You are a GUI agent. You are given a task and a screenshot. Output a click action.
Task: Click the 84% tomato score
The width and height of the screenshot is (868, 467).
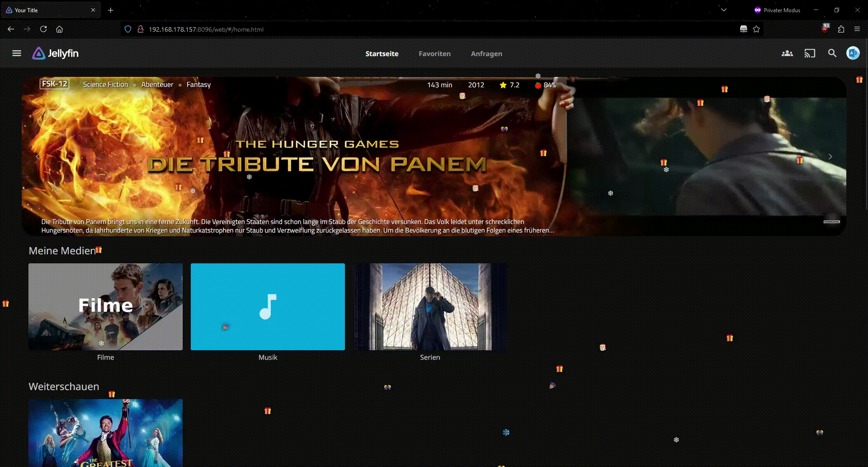545,85
